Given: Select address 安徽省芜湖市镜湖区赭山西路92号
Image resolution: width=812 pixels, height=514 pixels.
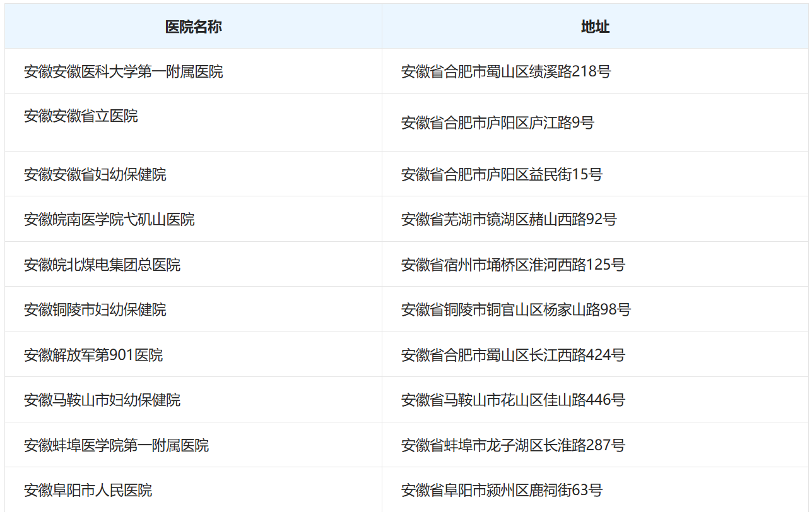Looking at the screenshot, I should tap(509, 220).
